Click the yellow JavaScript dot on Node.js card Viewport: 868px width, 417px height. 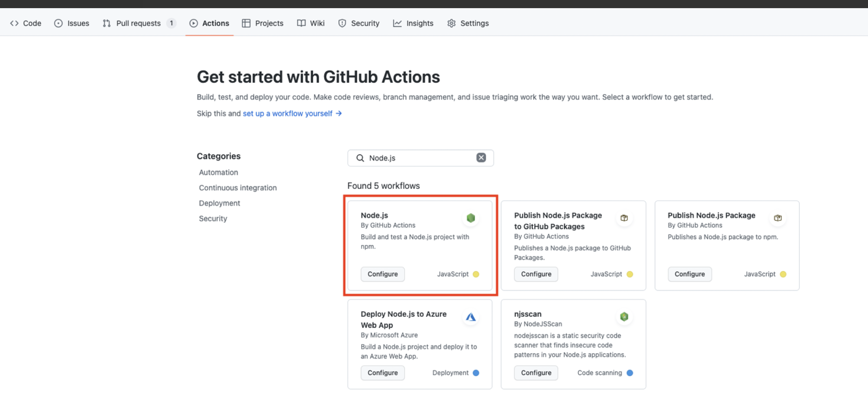(476, 274)
